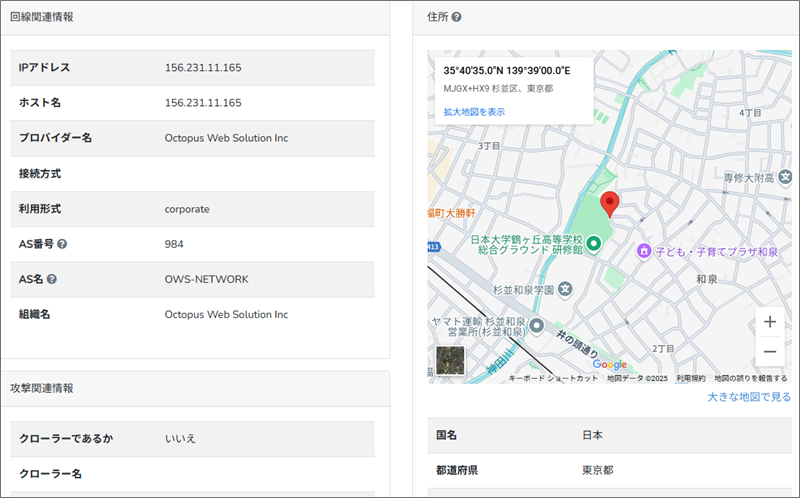Click the クローラーであるか value いいえ
The width and height of the screenshot is (800, 498).
pyautogui.click(x=180, y=438)
